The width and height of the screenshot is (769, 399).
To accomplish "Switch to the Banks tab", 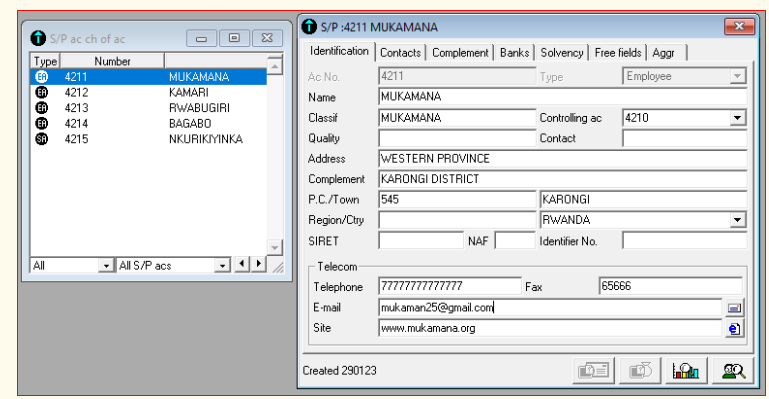I will 514,53.
